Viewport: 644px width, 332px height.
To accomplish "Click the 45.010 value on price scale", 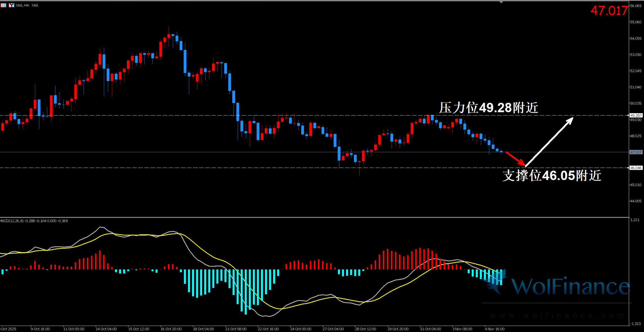I will 636,185.
